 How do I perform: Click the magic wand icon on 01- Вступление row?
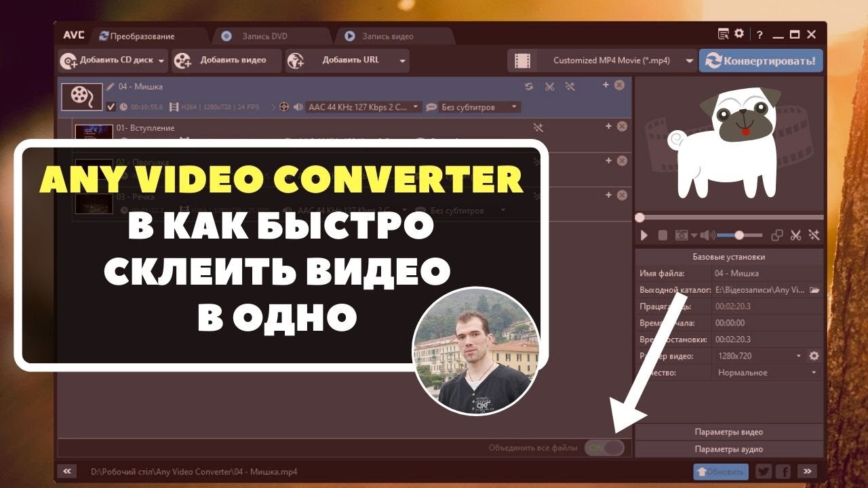[x=538, y=127]
